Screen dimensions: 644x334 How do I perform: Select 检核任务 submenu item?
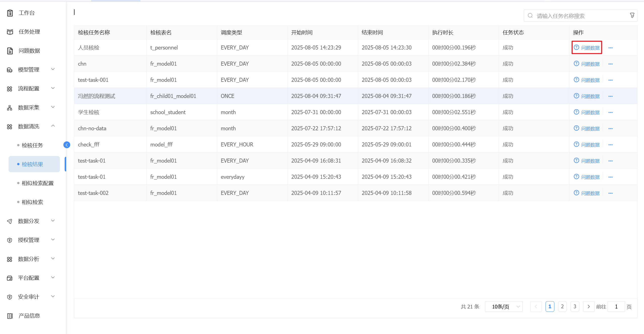tap(32, 145)
